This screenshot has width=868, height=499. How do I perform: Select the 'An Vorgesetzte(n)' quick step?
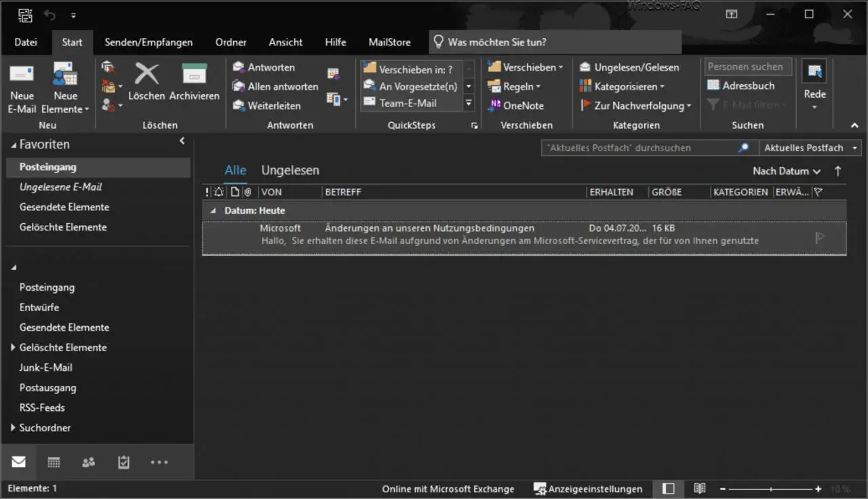(x=412, y=86)
